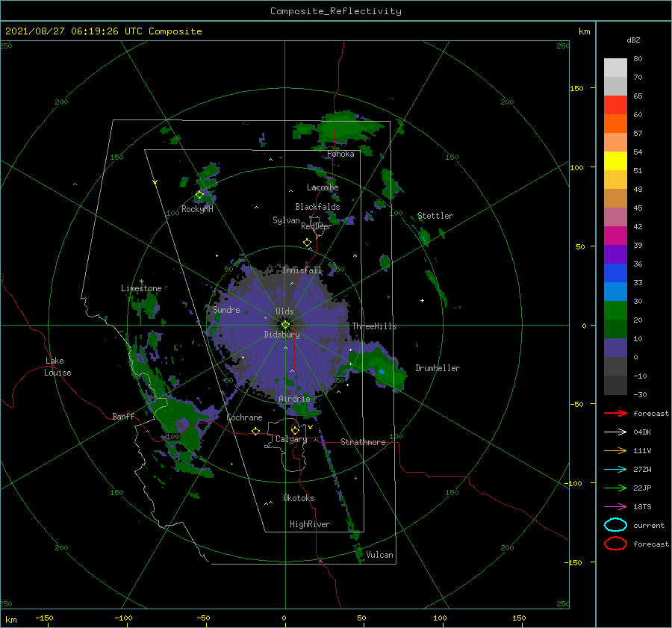Click the Calgary city label

[291, 439]
